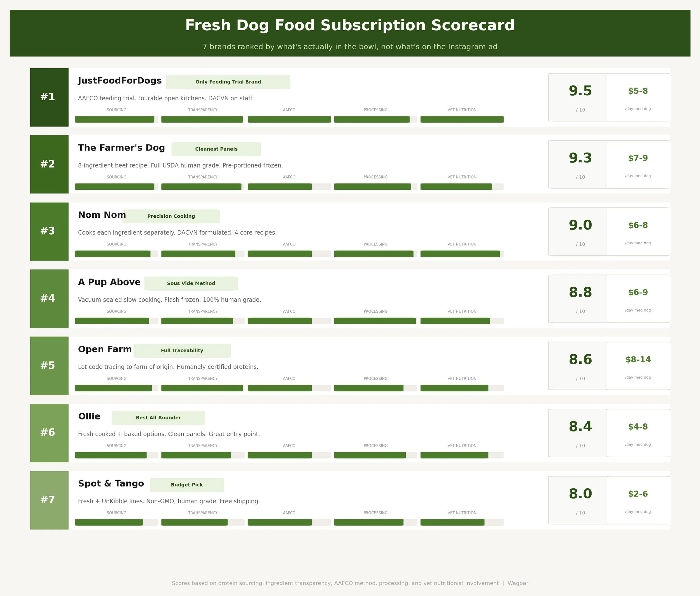The image size is (700, 596).
Task: Click Spot & Tango vet nutrition bar
Action: click(x=462, y=522)
